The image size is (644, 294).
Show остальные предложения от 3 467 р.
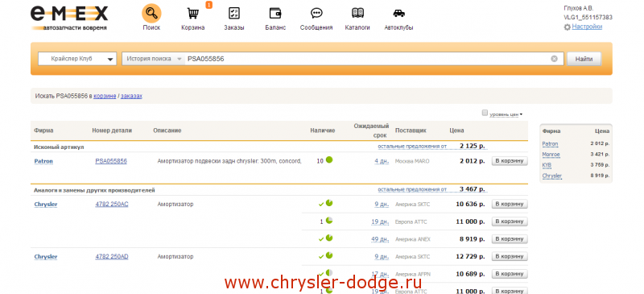coord(412,189)
